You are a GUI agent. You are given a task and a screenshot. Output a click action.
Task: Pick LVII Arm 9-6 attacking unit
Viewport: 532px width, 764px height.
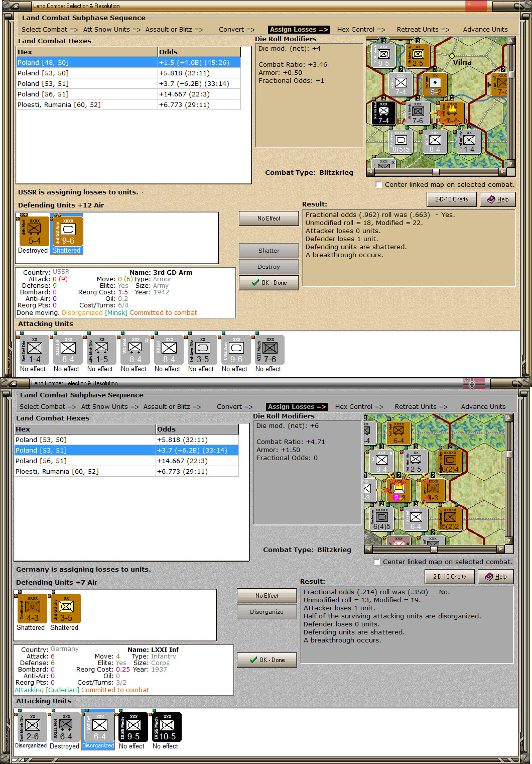click(x=235, y=350)
